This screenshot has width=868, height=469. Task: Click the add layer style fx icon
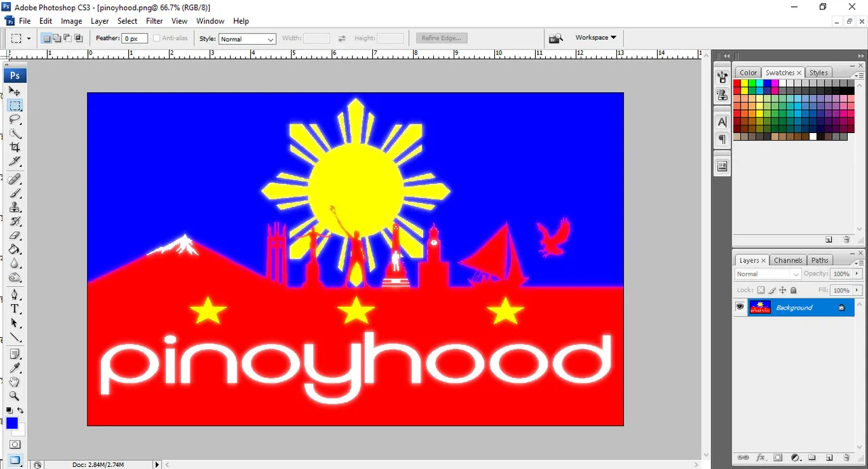(760, 457)
